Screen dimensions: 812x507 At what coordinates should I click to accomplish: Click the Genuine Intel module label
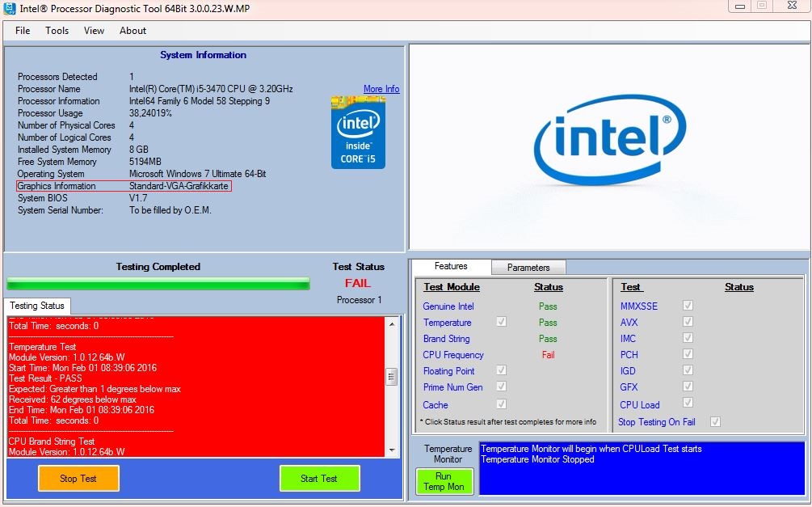448,306
